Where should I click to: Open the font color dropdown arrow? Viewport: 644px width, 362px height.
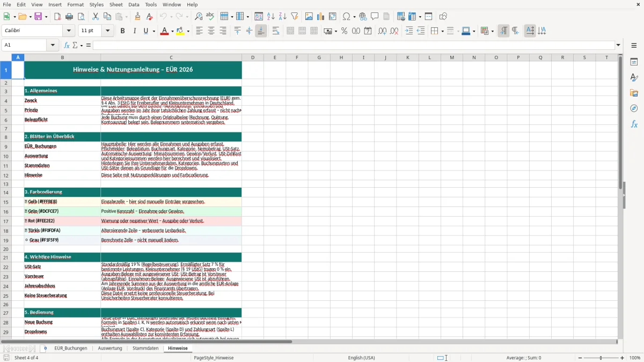[x=172, y=31]
